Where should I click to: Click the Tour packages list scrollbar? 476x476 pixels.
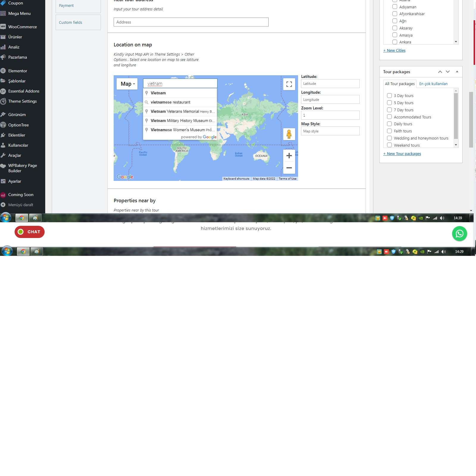(x=456, y=116)
